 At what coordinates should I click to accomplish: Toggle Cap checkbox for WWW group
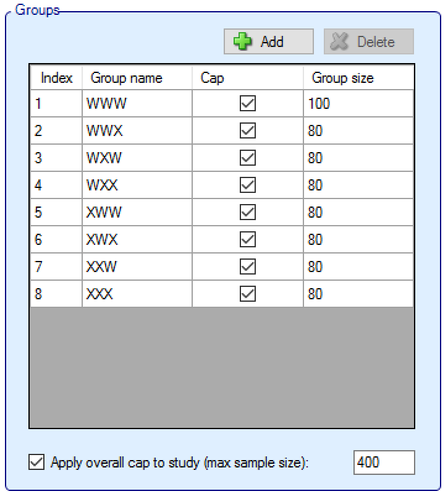click(x=247, y=104)
